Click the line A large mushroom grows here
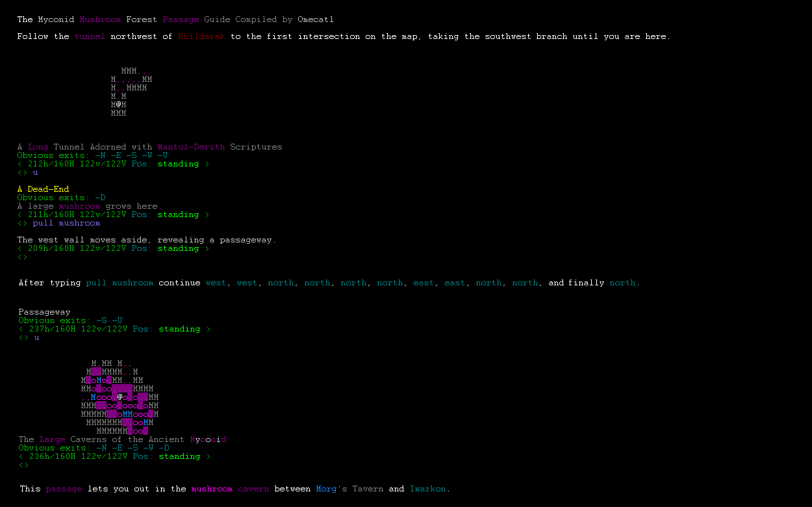Screen dimensions: 812x507 tap(88, 206)
